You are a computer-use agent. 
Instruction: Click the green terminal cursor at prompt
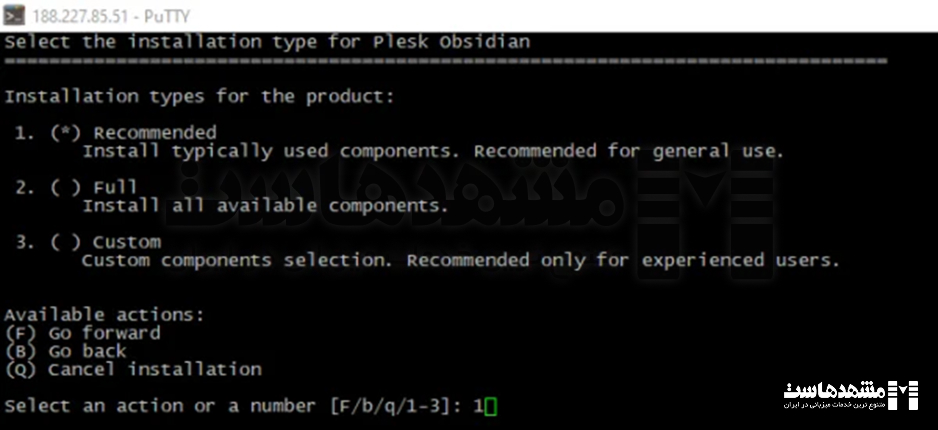(491, 407)
